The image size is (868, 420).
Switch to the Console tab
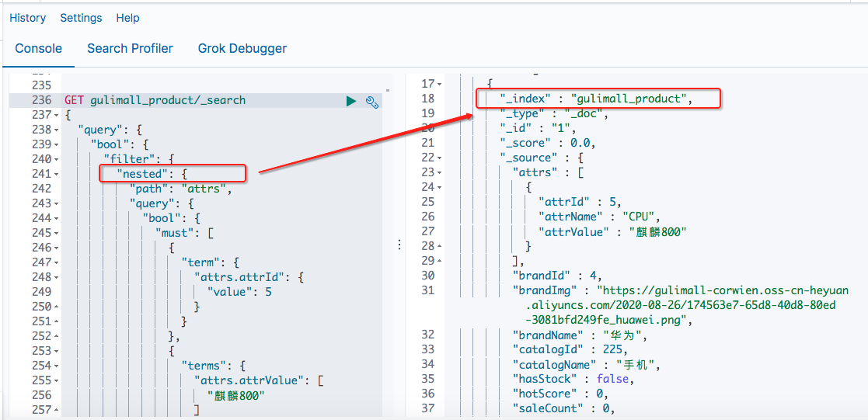tap(38, 48)
